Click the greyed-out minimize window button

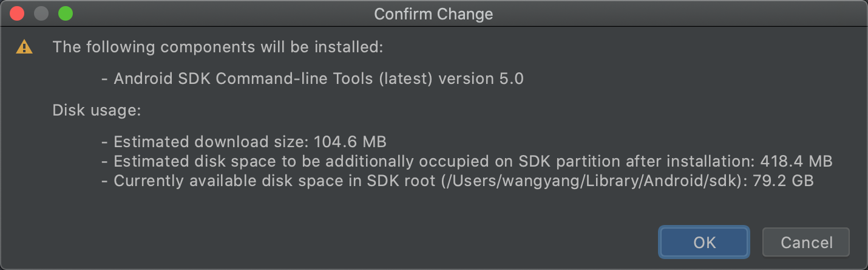point(41,13)
